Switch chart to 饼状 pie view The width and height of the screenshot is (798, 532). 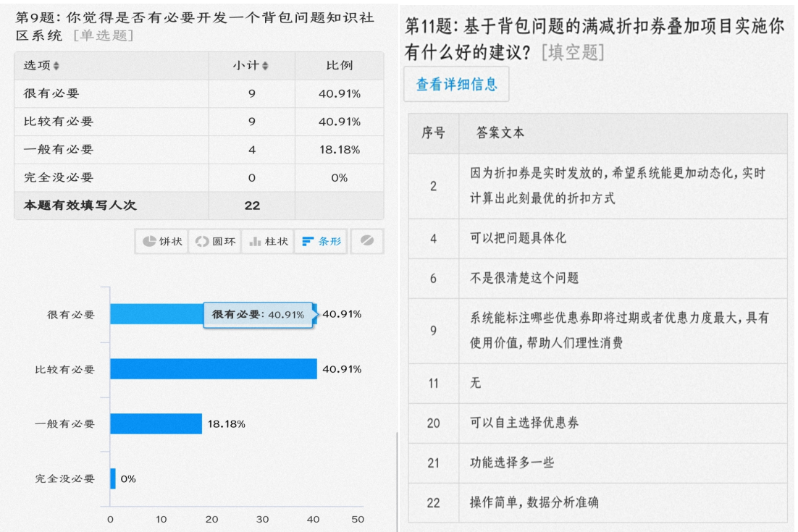click(x=160, y=242)
